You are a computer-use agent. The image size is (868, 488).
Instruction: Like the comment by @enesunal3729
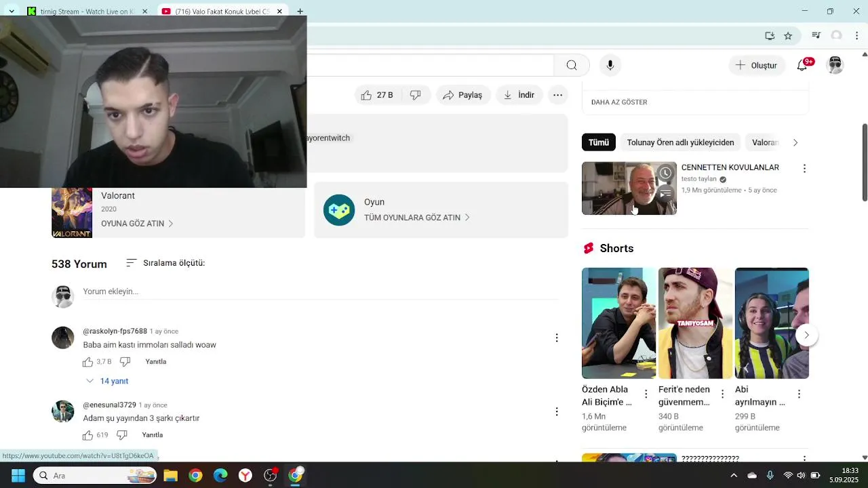[89, 435]
